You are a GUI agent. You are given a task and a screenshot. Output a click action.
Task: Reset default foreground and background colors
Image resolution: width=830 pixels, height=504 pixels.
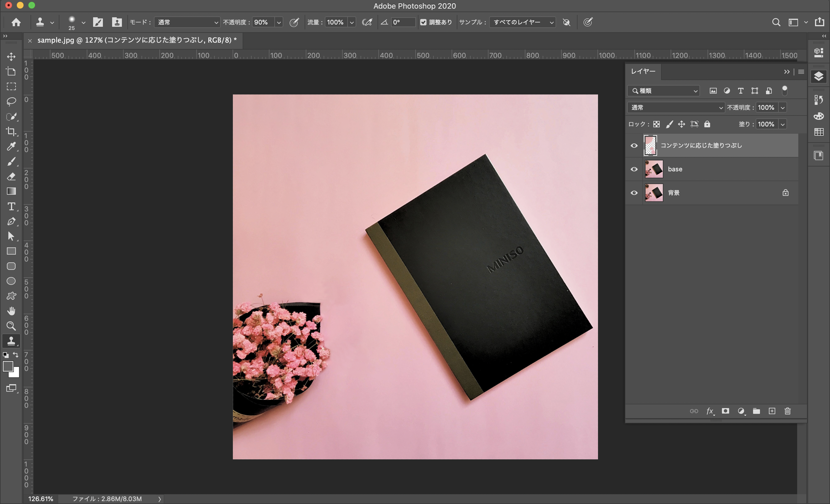pos(6,355)
